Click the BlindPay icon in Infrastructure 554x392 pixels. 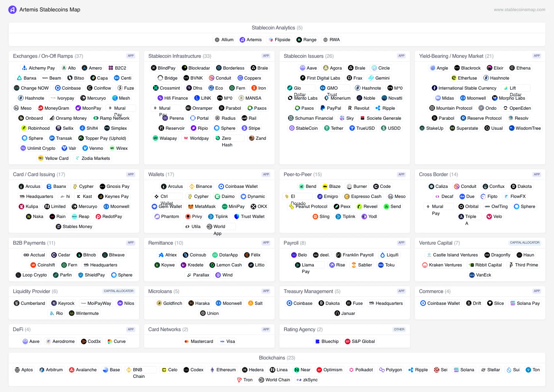point(154,68)
